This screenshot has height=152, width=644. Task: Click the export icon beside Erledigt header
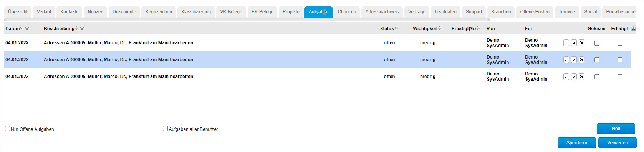(x=633, y=29)
